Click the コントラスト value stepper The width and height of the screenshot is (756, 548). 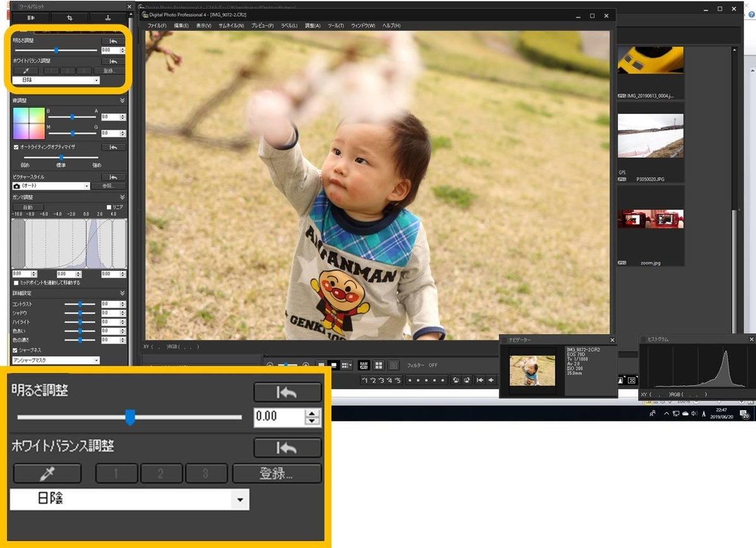[x=123, y=304]
